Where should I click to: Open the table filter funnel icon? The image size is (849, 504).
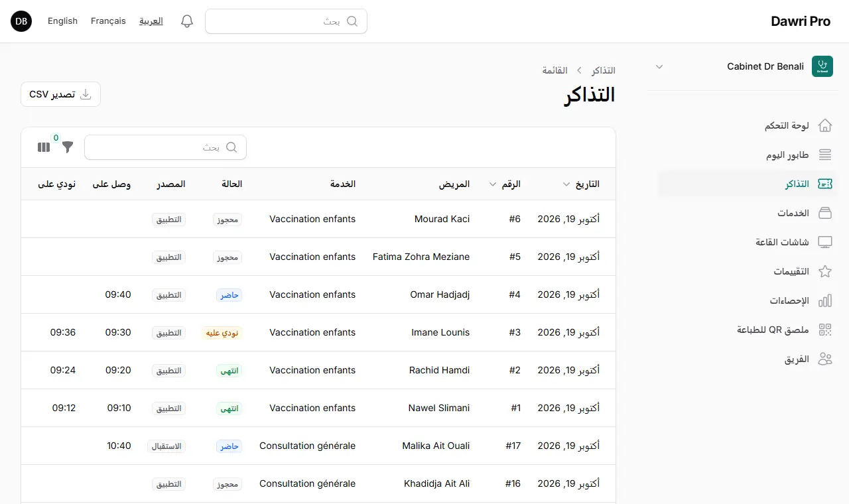pos(68,147)
